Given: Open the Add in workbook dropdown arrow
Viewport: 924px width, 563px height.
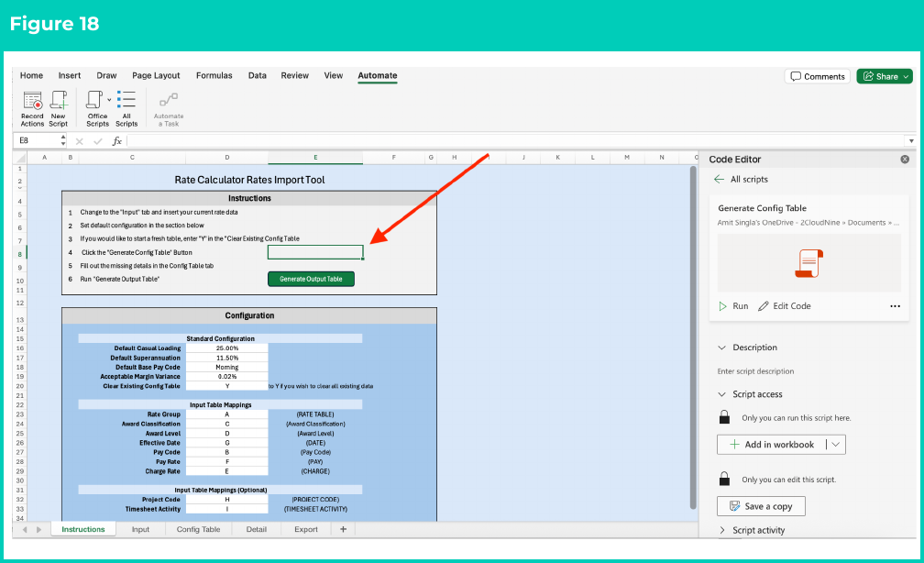Looking at the screenshot, I should click(836, 445).
